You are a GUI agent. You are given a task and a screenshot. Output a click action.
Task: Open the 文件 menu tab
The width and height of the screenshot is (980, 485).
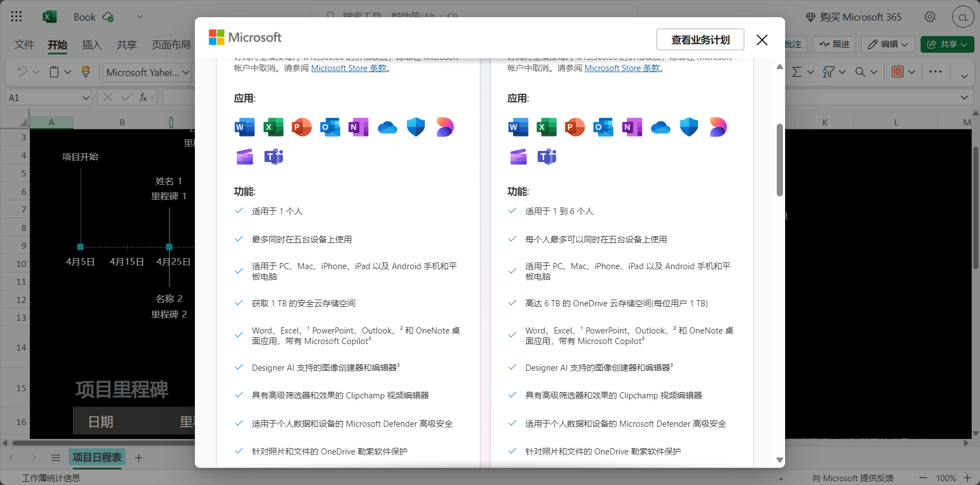click(x=24, y=44)
